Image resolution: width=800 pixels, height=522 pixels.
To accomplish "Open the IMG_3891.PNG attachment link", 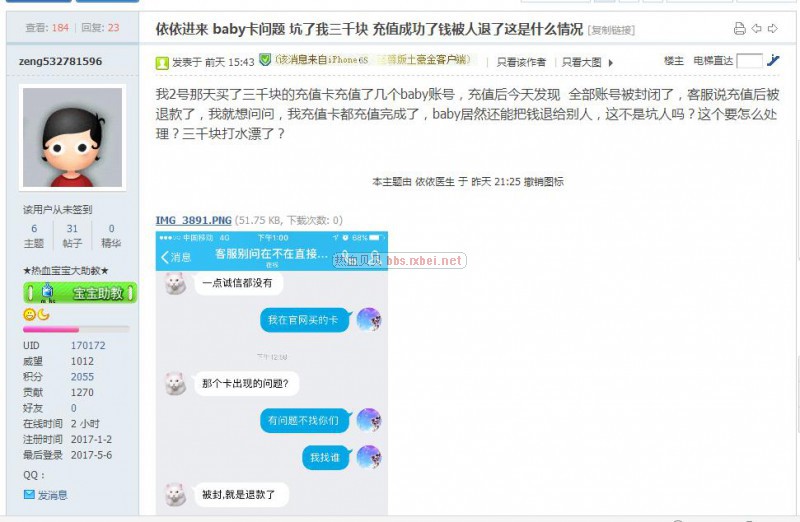I will click(x=193, y=220).
